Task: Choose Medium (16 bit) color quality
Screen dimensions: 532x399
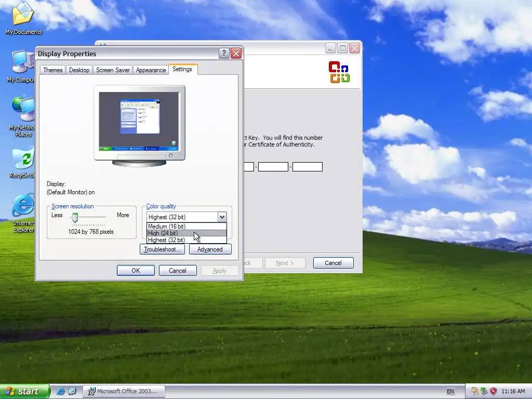Action: [187, 227]
